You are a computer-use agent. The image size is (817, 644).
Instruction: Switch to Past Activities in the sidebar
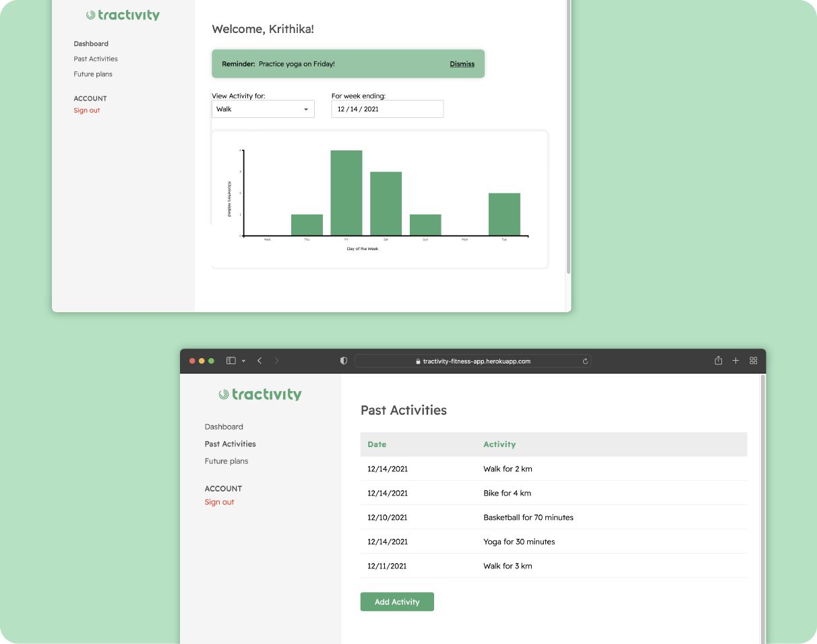click(230, 444)
